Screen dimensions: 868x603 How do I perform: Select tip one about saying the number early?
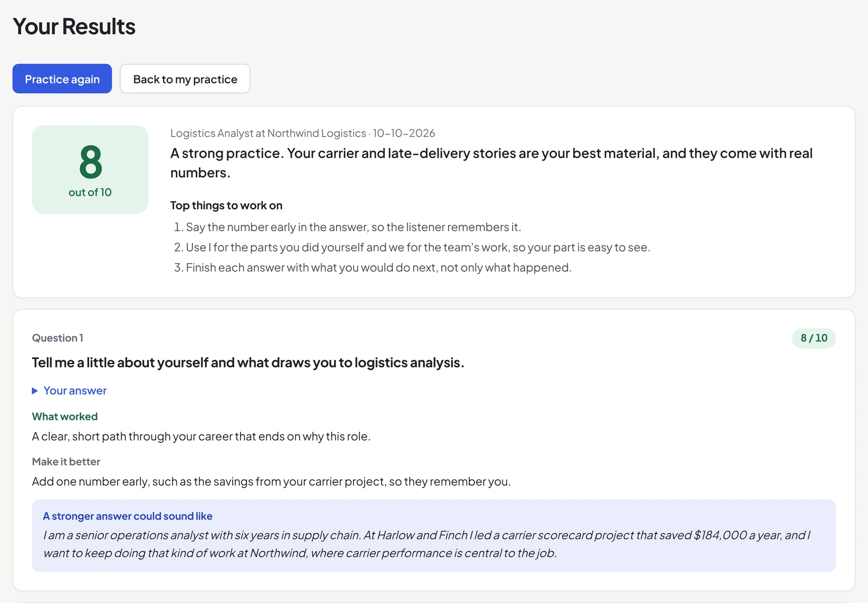pos(347,227)
